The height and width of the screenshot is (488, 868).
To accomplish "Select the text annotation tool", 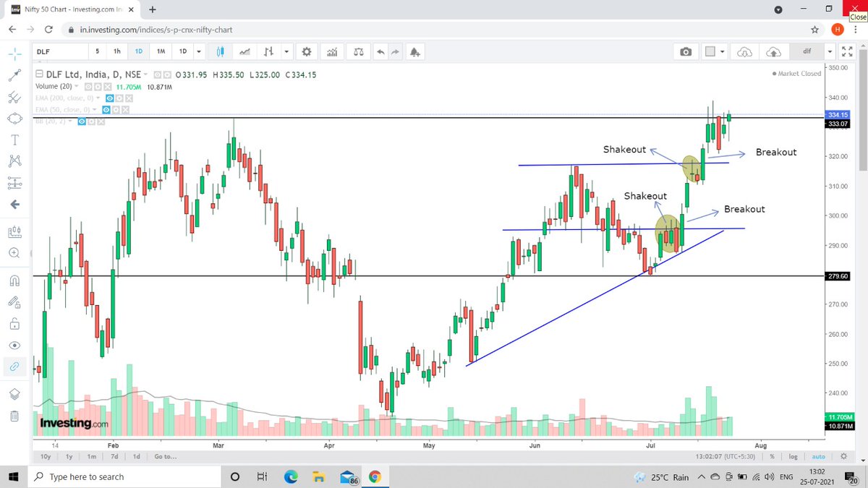I will click(14, 140).
